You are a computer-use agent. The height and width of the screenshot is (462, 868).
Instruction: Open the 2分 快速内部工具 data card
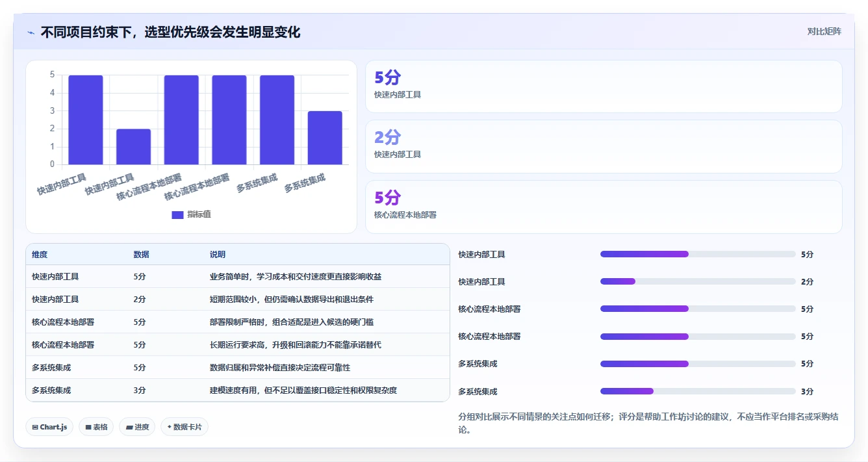[x=604, y=146]
